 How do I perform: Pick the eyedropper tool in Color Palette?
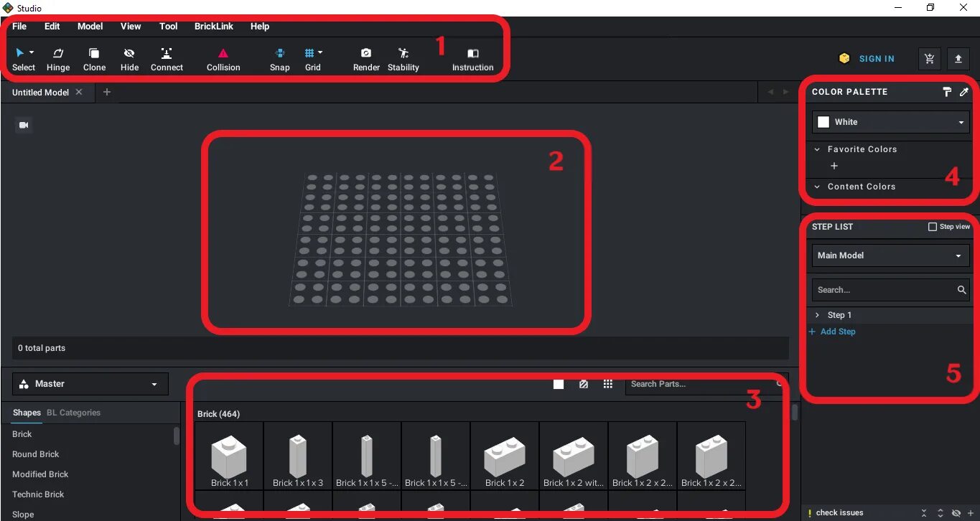click(x=964, y=92)
